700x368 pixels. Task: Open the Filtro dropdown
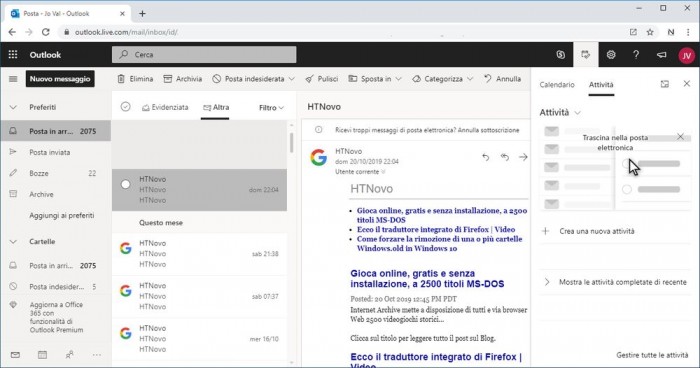click(x=271, y=108)
